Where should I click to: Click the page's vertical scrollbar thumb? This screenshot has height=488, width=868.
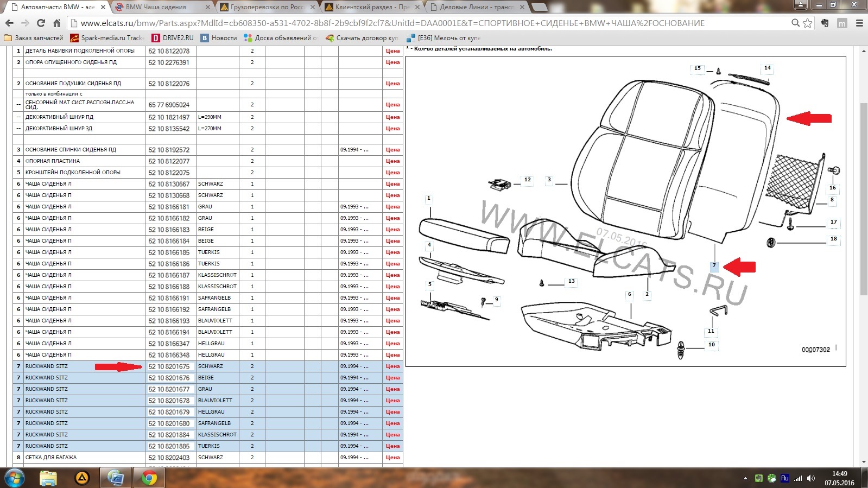coord(864,198)
